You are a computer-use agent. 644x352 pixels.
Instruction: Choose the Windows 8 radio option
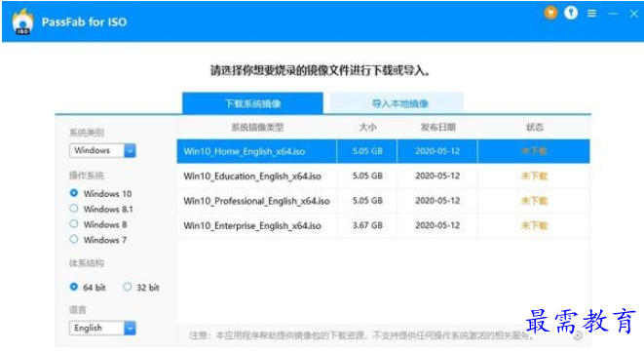tap(74, 224)
